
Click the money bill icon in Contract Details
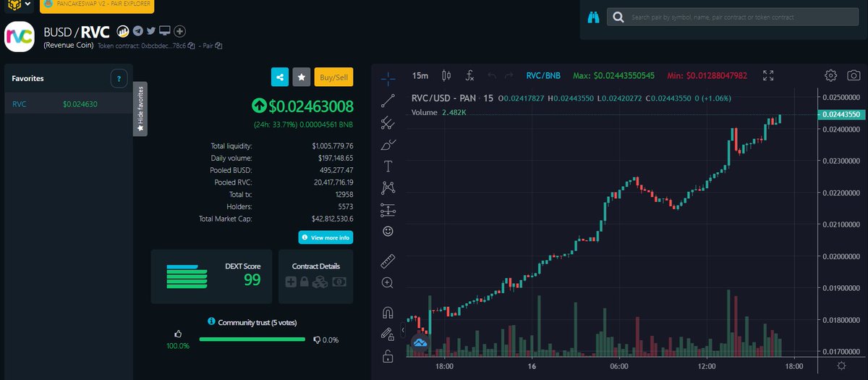[339, 282]
